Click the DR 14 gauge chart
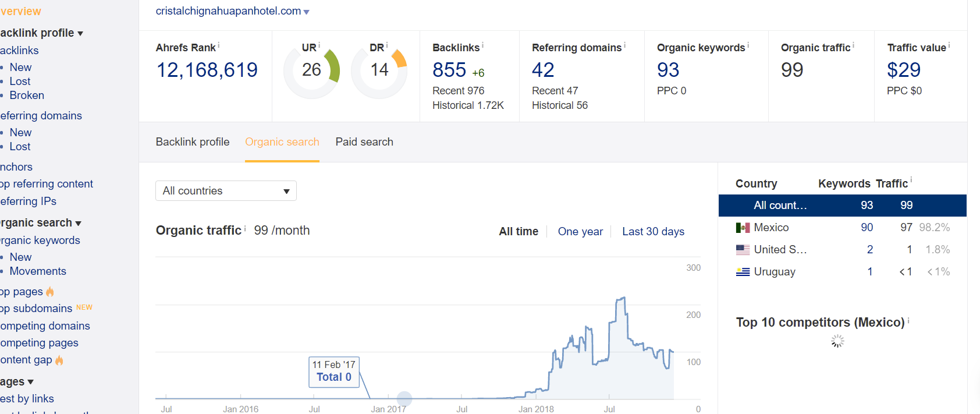Viewport: 980px width, 414px height. tap(379, 70)
